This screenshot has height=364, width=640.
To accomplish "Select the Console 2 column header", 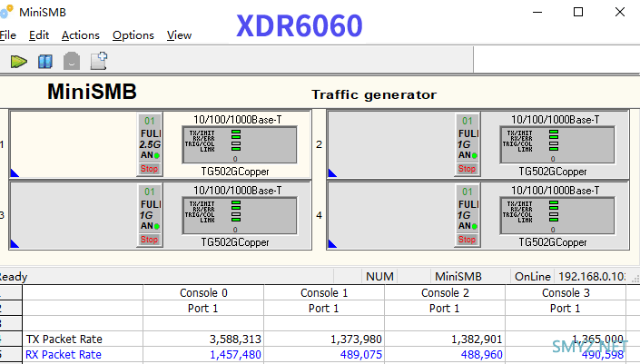I will pyautogui.click(x=445, y=293).
